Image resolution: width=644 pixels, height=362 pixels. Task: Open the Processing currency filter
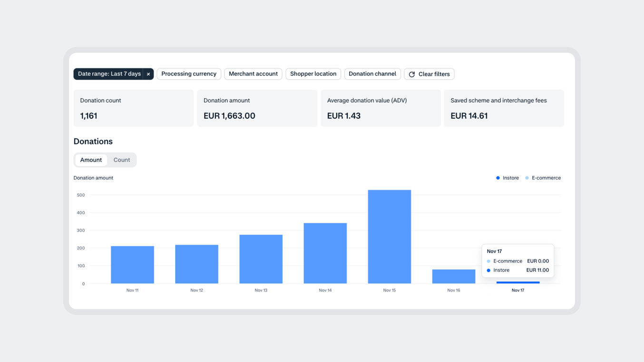pos(189,74)
